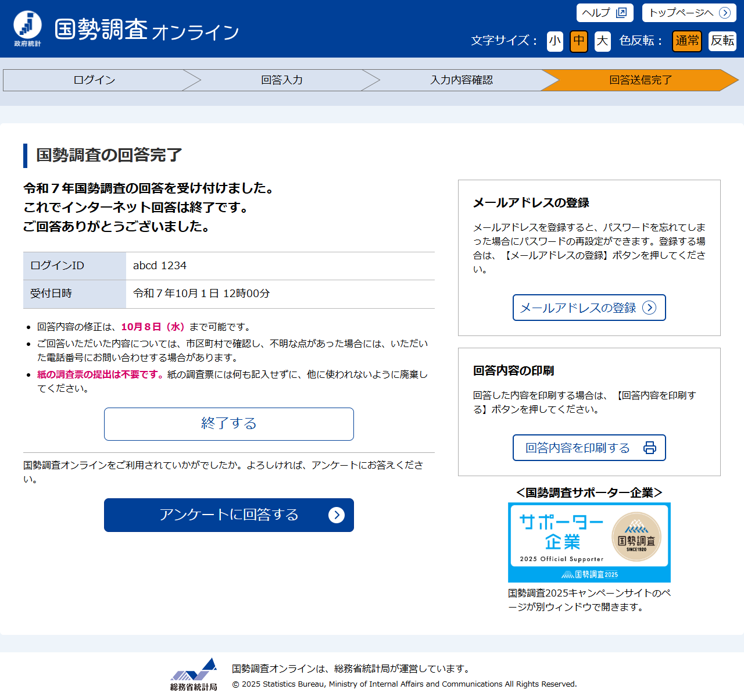Open the サポーター企業 campaign banner
The height and width of the screenshot is (700, 744).
click(x=589, y=542)
